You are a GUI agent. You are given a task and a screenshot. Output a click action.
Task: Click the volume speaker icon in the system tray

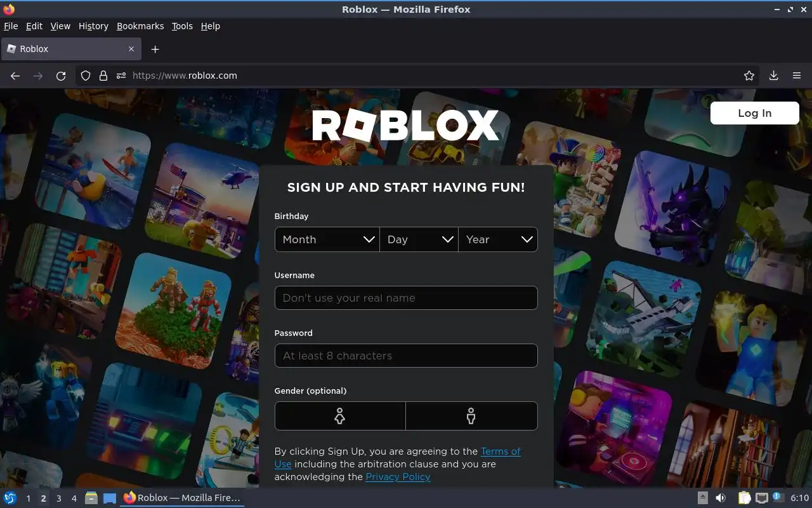pyautogui.click(x=721, y=498)
